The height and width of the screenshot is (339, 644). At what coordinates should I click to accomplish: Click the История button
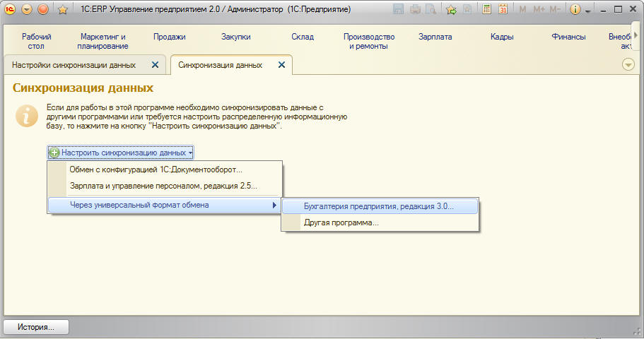pos(37,327)
